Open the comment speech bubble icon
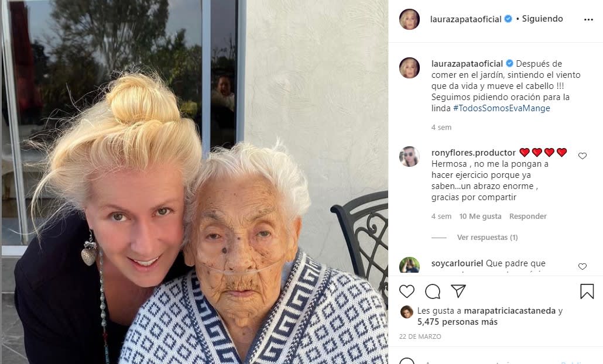Viewport: 603px width, 364px height. [x=433, y=291]
